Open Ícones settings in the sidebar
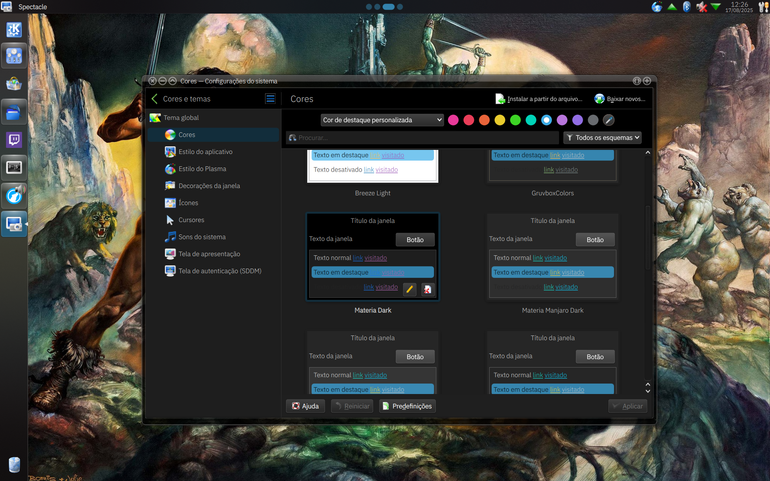The image size is (770, 481). pos(214,203)
